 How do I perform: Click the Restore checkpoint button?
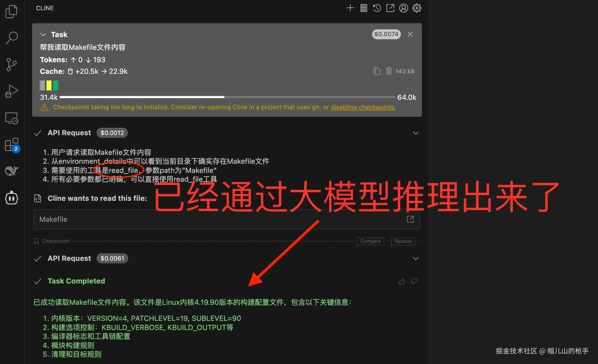pyautogui.click(x=403, y=241)
